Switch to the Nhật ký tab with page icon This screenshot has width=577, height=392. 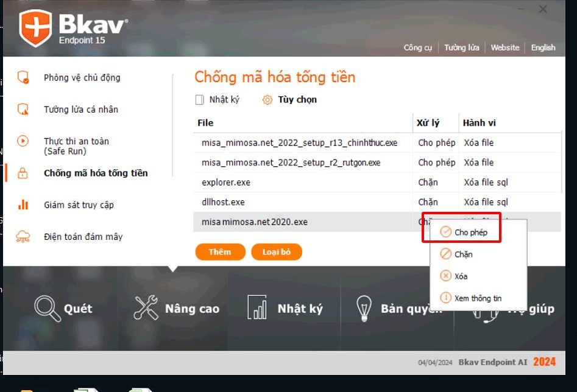[218, 100]
